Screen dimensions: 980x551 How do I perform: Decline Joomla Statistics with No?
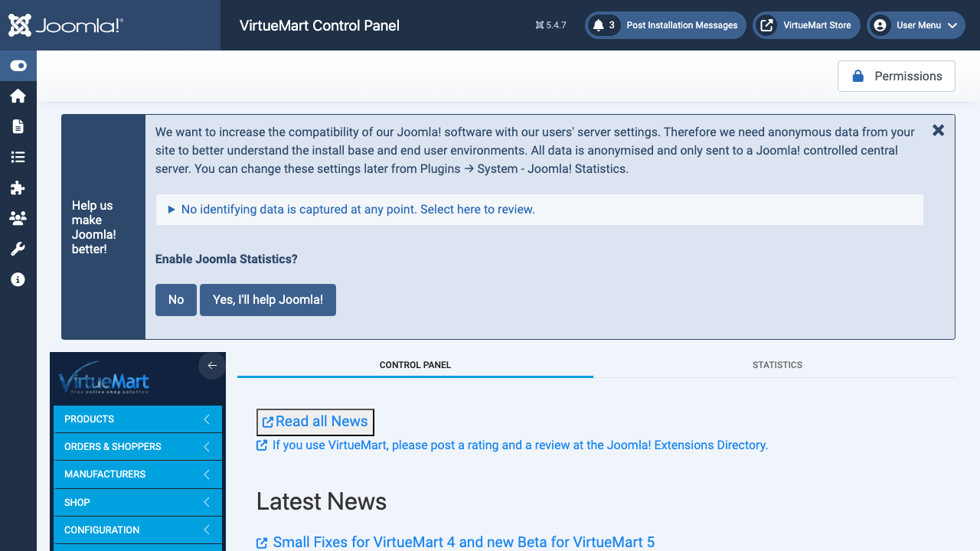click(176, 300)
